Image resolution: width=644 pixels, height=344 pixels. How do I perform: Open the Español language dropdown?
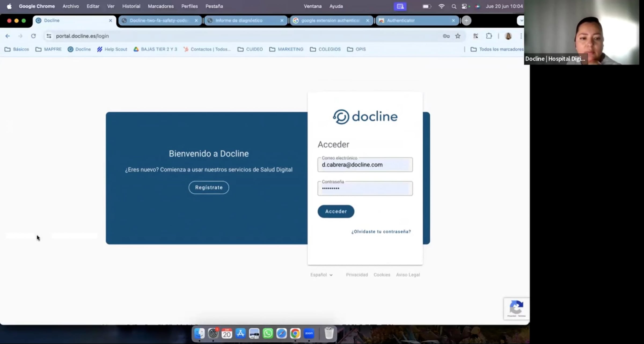[321, 275]
